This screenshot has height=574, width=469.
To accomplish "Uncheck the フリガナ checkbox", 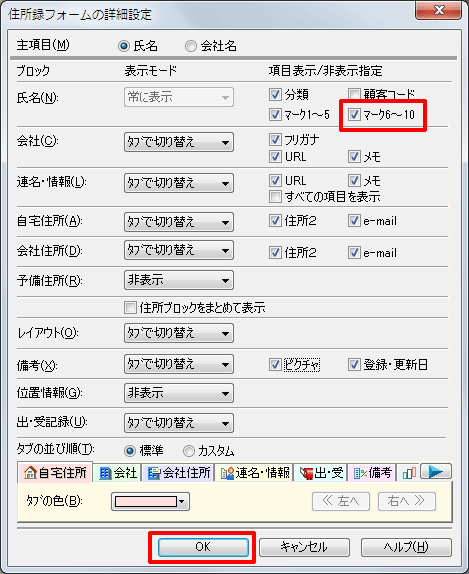I will pyautogui.click(x=275, y=139).
